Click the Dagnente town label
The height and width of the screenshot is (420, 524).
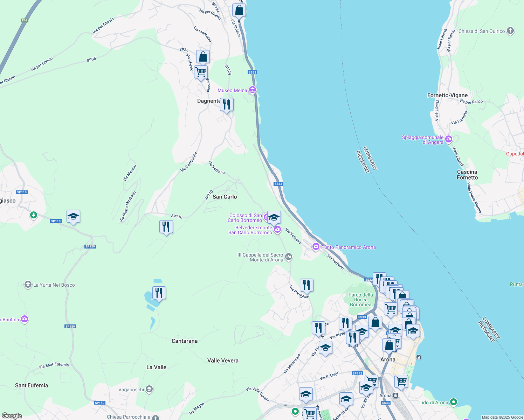pos(209,101)
